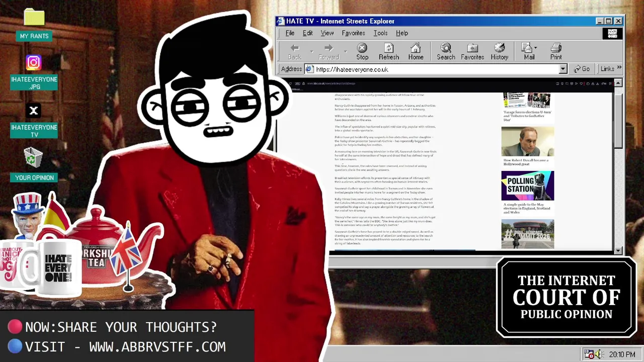644x362 pixels.
Task: Click the volume speaker icon in the system tray
Action: tap(598, 354)
